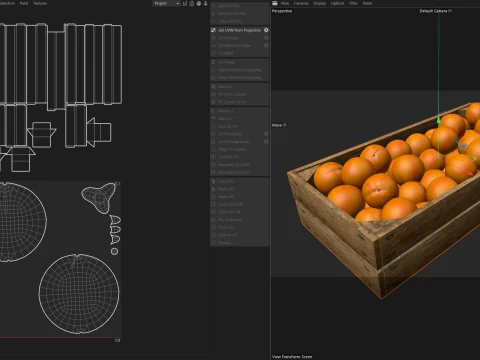Choose the UV Weld entry
Image resolution: width=480 pixels, height=360 pixels.
click(240, 53)
